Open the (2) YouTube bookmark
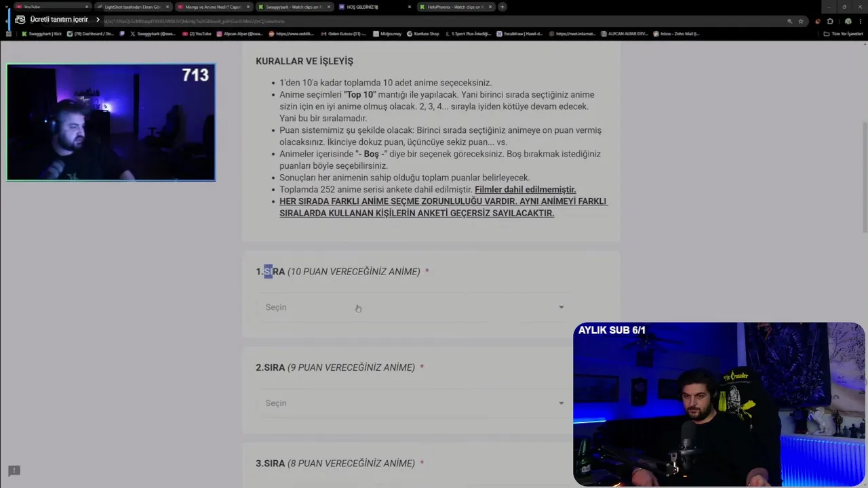Viewport: 868px width, 488px height. [197, 33]
